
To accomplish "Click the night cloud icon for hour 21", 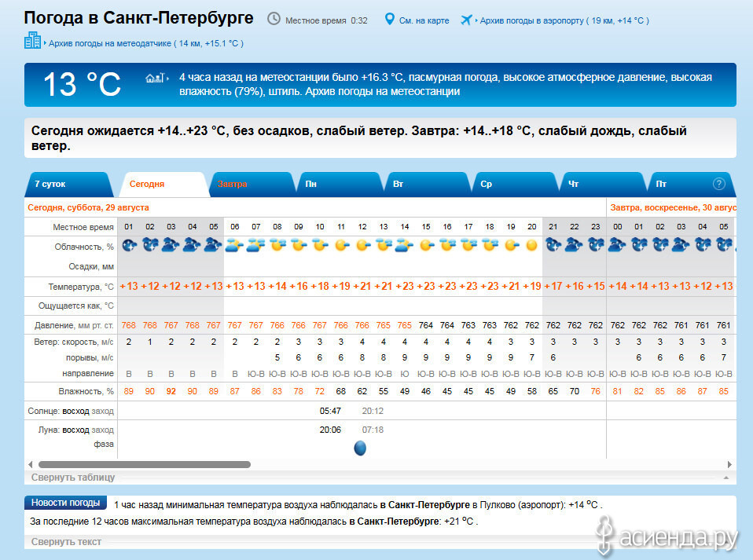I will tap(553, 246).
